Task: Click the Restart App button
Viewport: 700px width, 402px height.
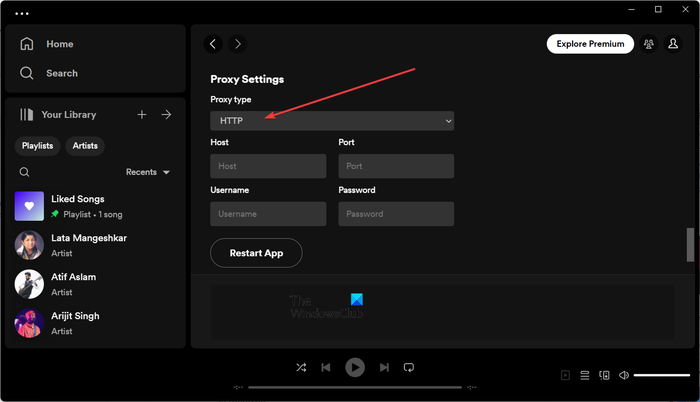Action: pyautogui.click(x=256, y=253)
